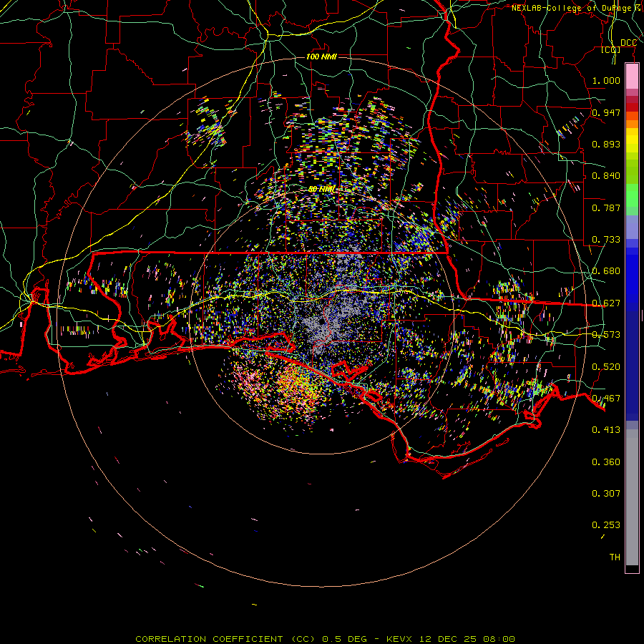The image size is (644, 644).
Task: Click the 0.360 color scale label
Action: pyautogui.click(x=606, y=462)
